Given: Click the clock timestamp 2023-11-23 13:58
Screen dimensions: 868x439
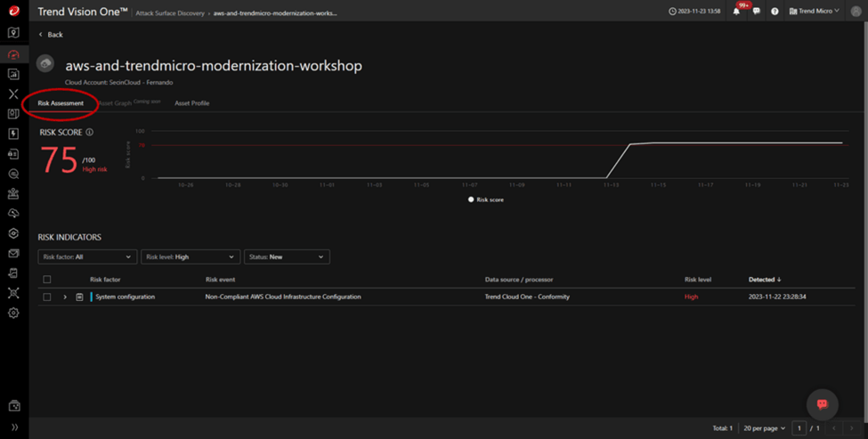Looking at the screenshot, I should point(694,11).
